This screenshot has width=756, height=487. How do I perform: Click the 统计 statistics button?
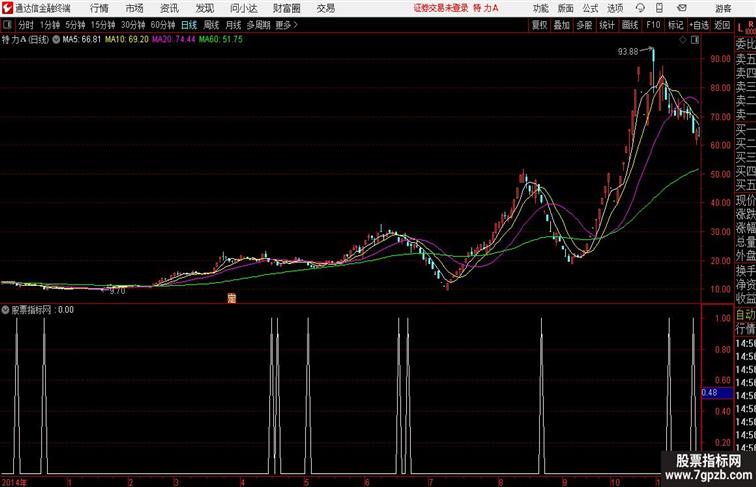tap(607, 25)
